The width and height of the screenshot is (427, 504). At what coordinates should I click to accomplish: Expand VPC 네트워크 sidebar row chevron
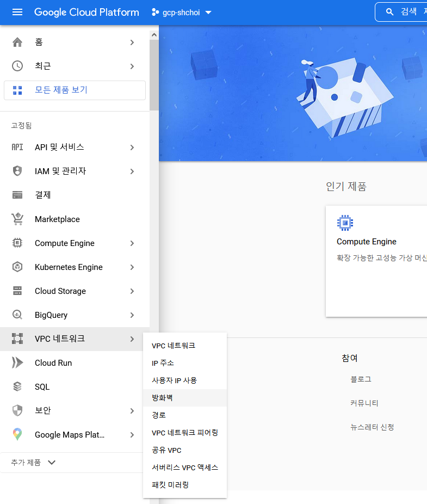click(132, 339)
